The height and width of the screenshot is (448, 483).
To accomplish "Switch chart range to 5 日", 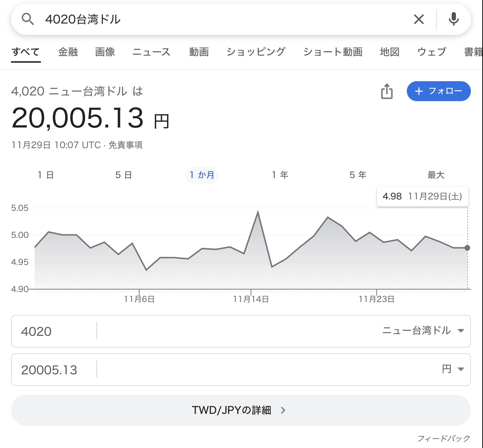I will [124, 175].
